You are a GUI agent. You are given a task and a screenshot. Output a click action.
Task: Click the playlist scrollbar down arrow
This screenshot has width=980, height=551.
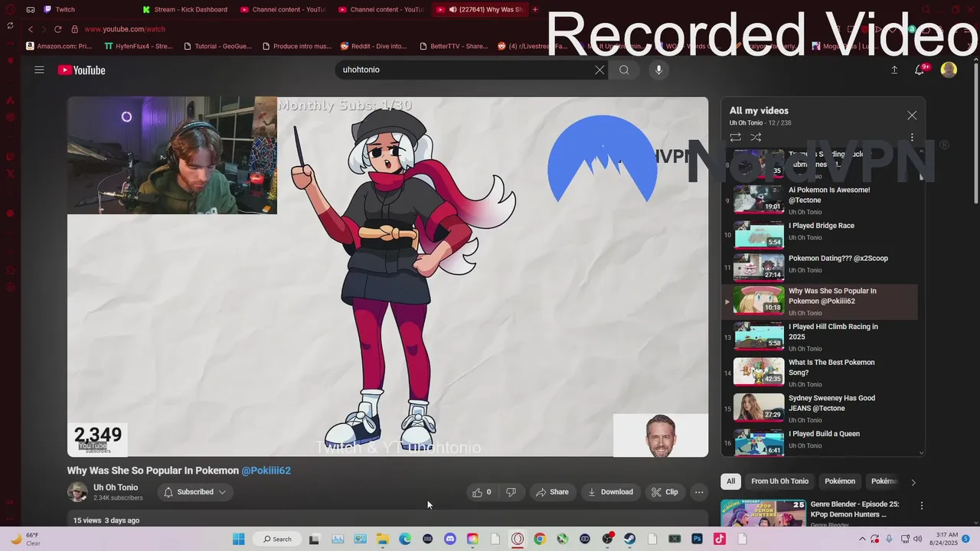[x=921, y=453]
